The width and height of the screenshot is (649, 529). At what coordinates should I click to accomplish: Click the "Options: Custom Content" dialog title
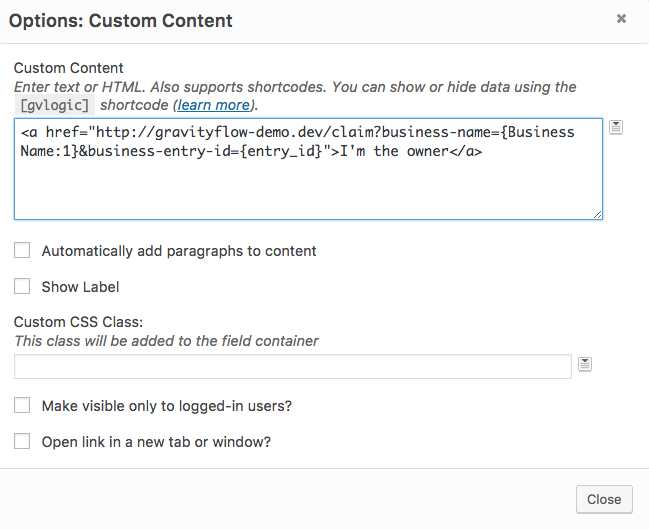121,21
